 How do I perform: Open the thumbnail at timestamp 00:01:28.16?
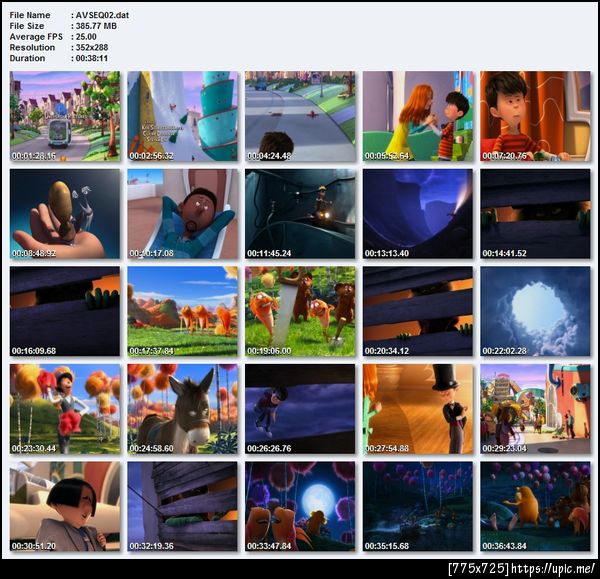65,116
